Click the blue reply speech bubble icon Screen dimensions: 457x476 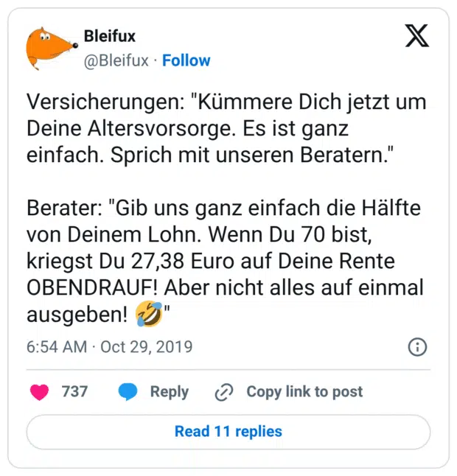pos(128,392)
